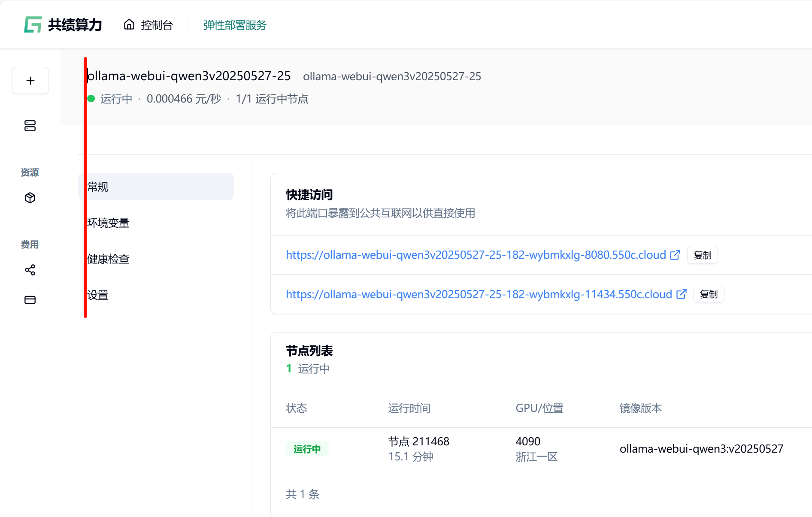This screenshot has height=517, width=812.
Task: Copy the 11434 port URL with 复制
Action: coord(709,294)
